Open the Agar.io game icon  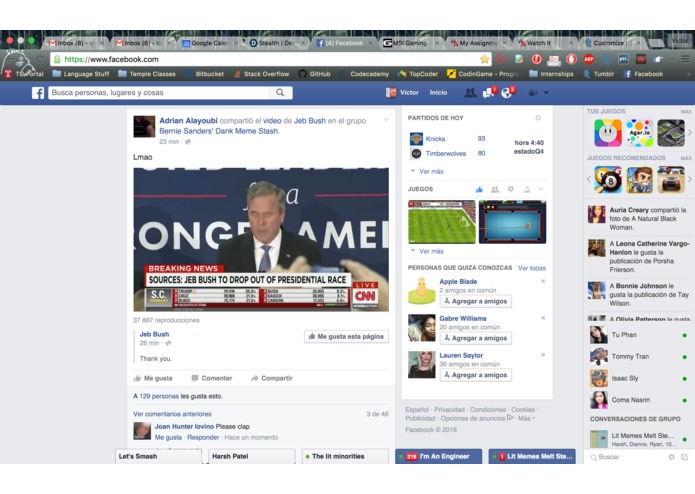[x=640, y=133]
